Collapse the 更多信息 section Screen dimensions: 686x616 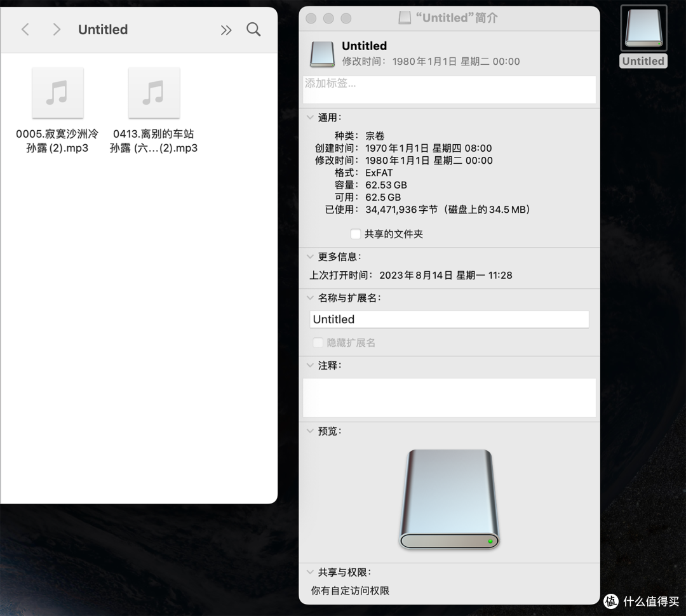[310, 257]
